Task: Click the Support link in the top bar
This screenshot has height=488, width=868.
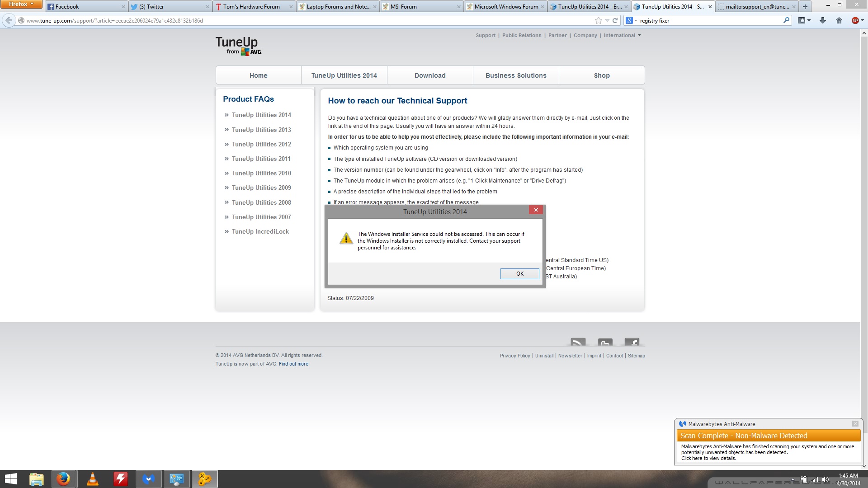Action: point(486,35)
